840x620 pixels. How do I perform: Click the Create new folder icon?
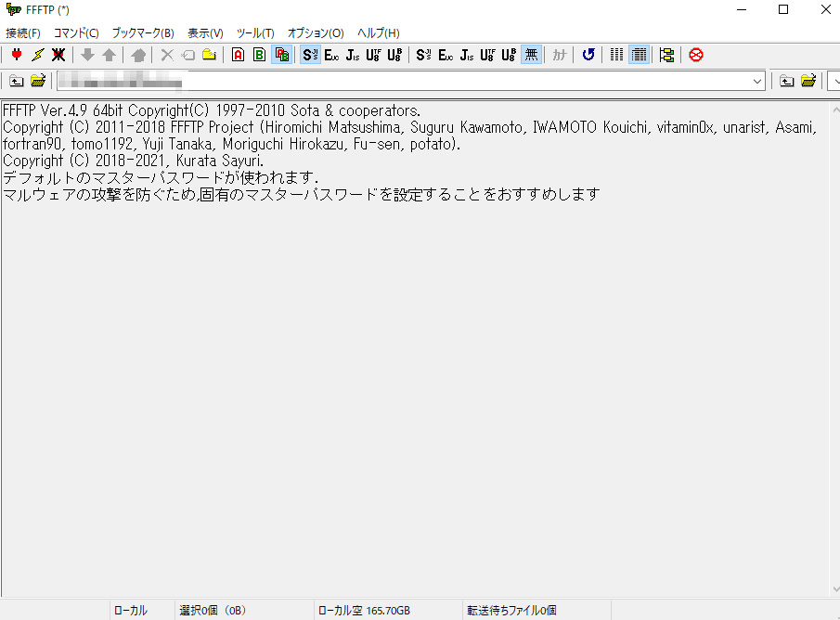coord(209,55)
